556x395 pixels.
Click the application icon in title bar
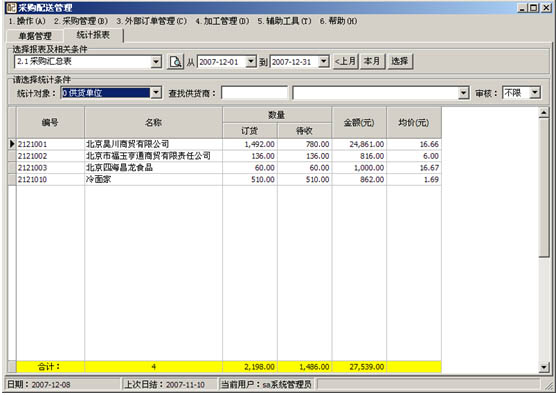tap(11, 7)
